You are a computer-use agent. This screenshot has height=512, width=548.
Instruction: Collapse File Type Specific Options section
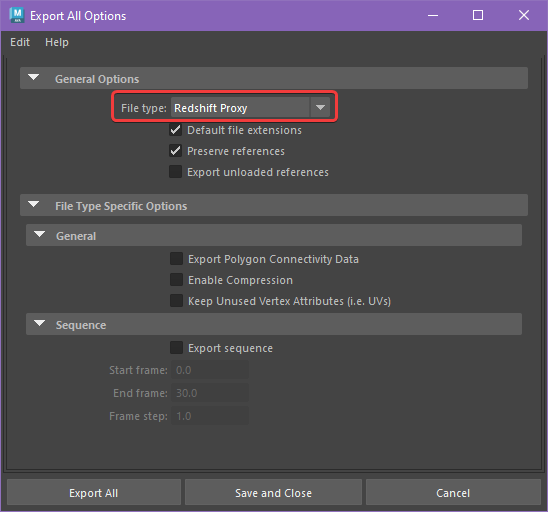coord(34,204)
